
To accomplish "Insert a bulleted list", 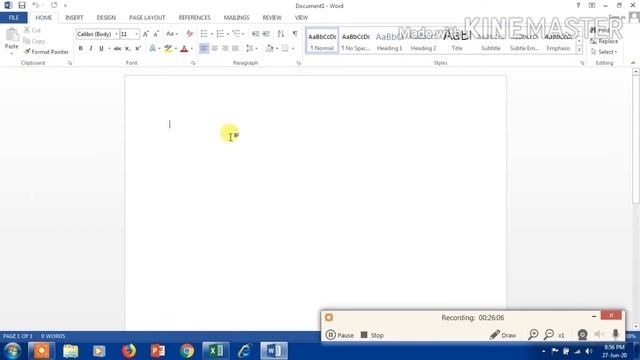I will (x=204, y=34).
